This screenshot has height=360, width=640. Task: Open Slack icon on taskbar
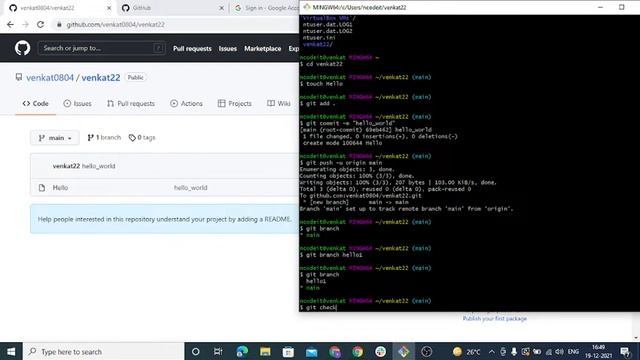pyautogui.click(x=380, y=351)
